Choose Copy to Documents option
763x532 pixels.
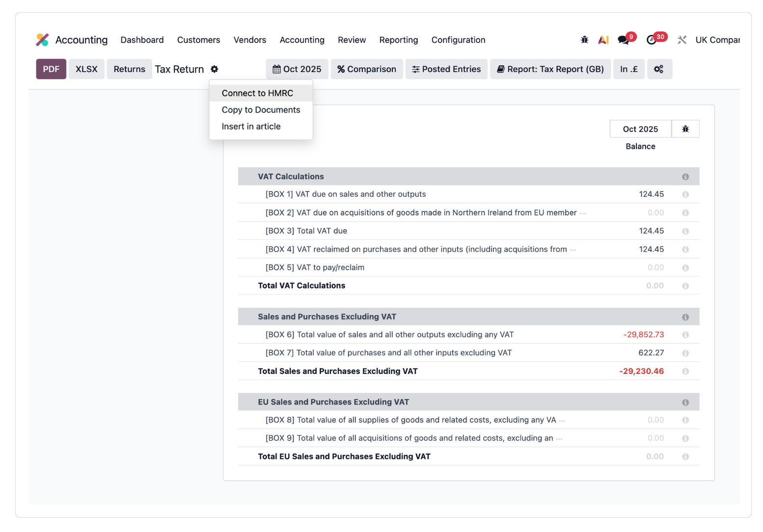(x=261, y=110)
